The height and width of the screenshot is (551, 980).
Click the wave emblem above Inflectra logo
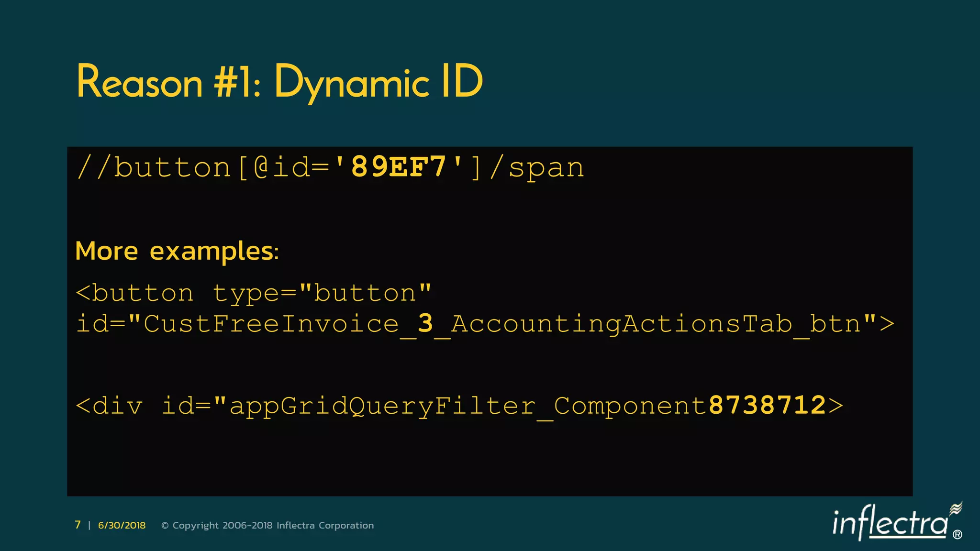[956, 508]
